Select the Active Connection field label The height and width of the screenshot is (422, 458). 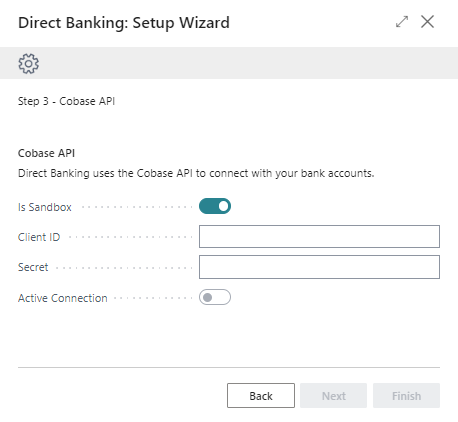pos(63,298)
